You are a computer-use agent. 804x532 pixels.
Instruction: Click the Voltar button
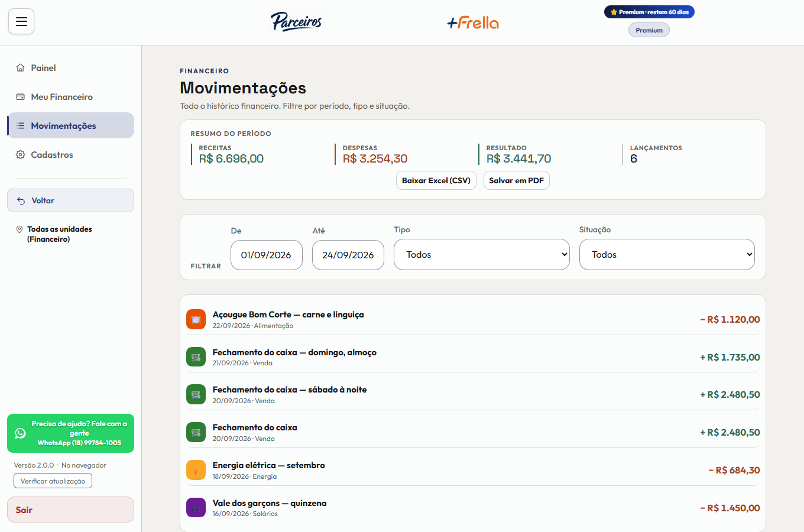click(x=70, y=200)
